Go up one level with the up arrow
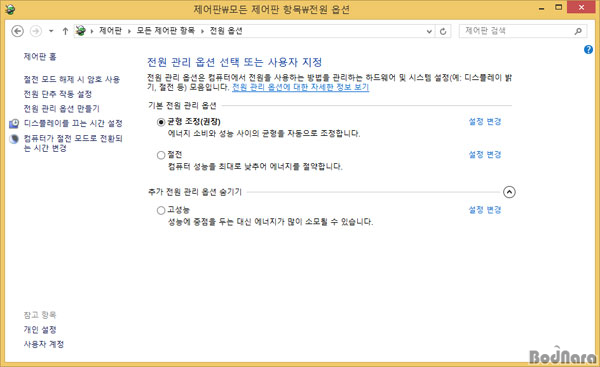 coord(65,31)
